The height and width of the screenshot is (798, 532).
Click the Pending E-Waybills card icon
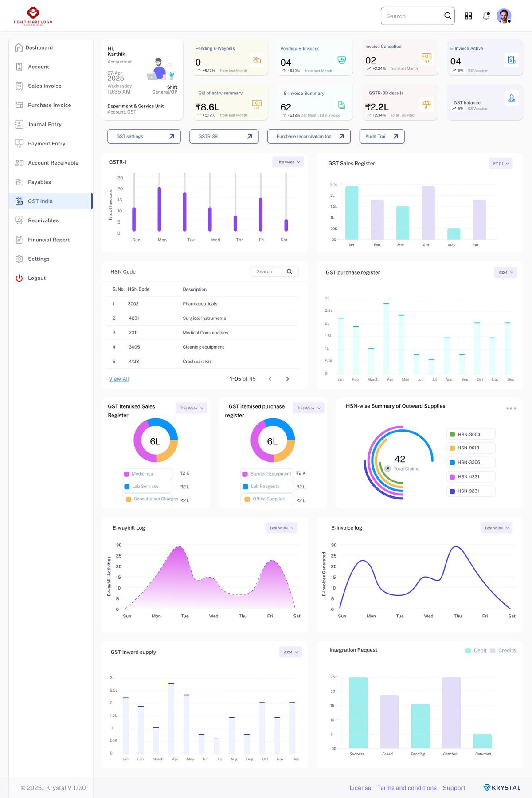click(256, 60)
